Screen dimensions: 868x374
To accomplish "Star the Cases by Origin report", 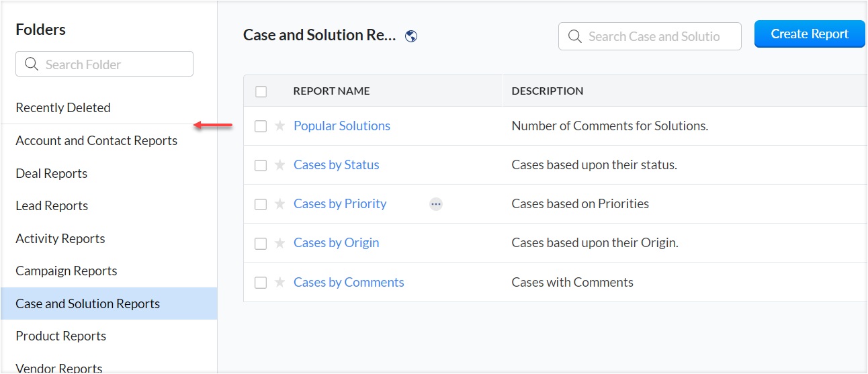I will [280, 243].
